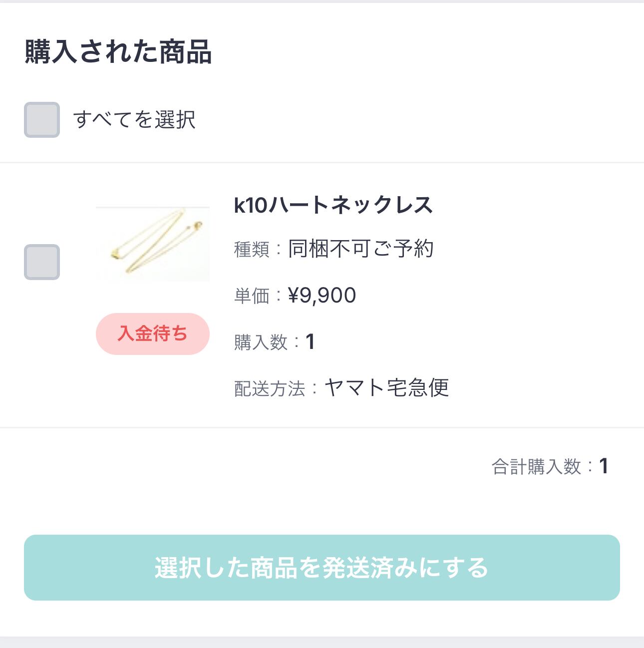This screenshot has width=644, height=648.
Task: Click the 配送方法 field label
Action: (270, 388)
